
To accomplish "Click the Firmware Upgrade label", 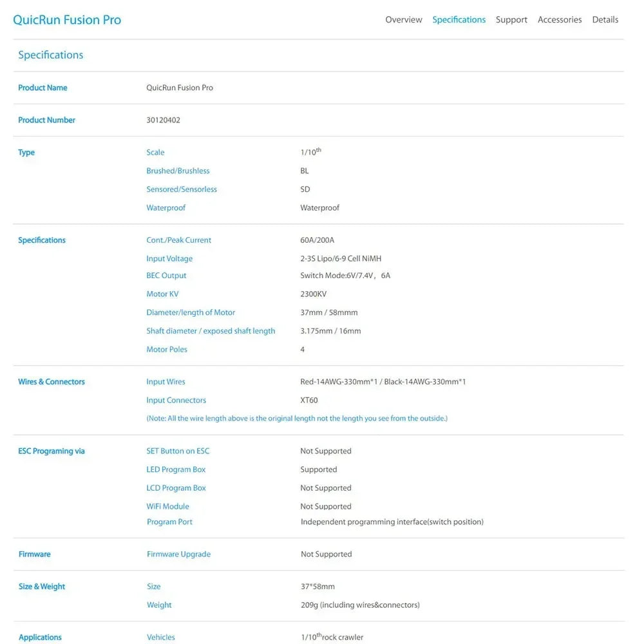I will (x=178, y=554).
